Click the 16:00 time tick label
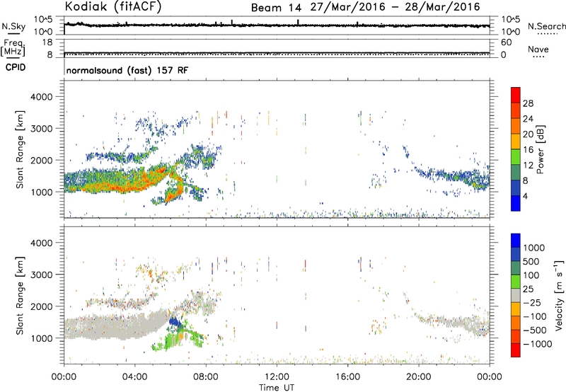The width and height of the screenshot is (566, 392). click(x=347, y=377)
